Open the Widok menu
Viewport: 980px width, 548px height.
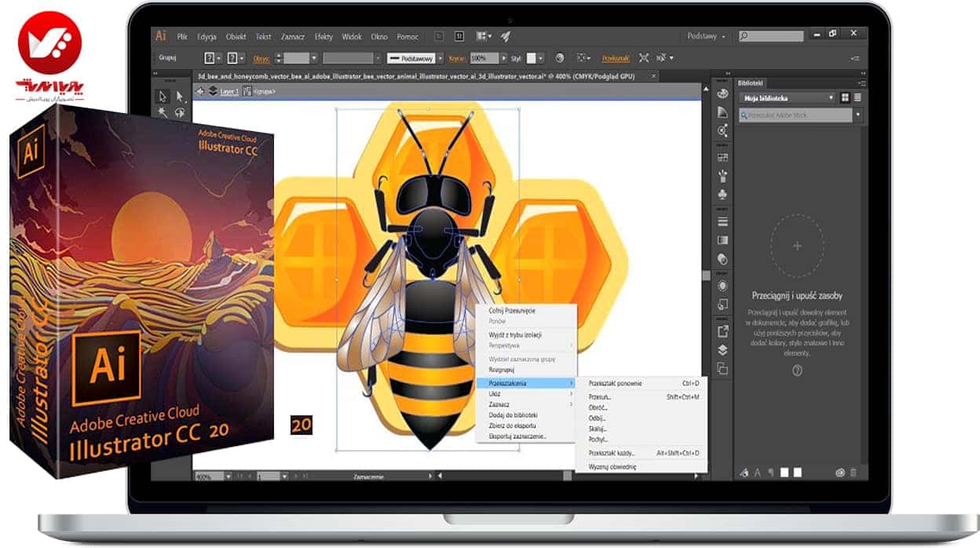pyautogui.click(x=352, y=36)
